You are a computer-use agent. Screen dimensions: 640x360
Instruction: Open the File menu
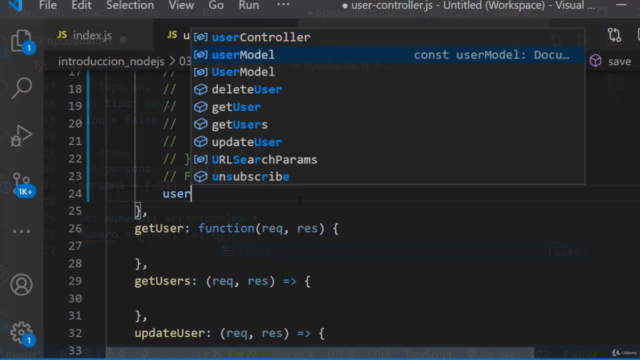[x=48, y=5]
